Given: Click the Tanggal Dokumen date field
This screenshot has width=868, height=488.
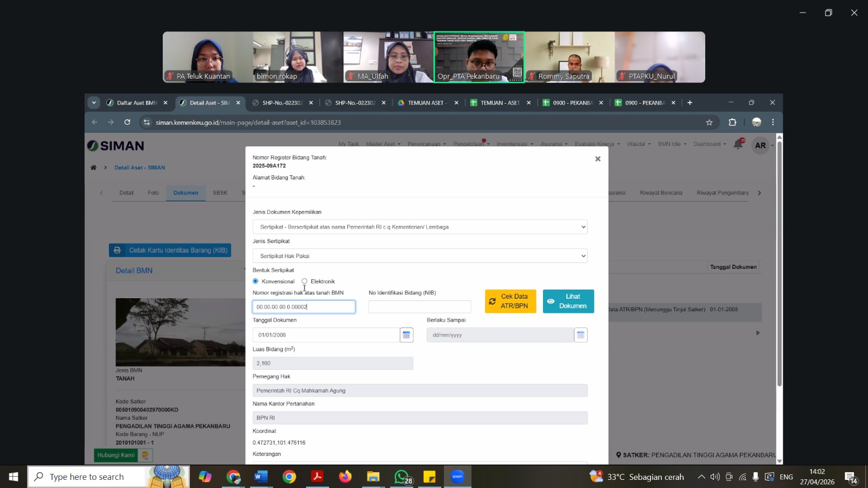Looking at the screenshot, I should pyautogui.click(x=326, y=335).
